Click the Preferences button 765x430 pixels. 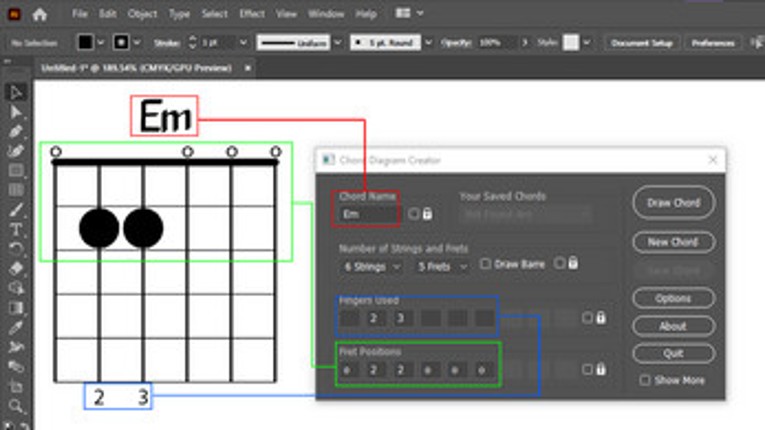(713, 43)
